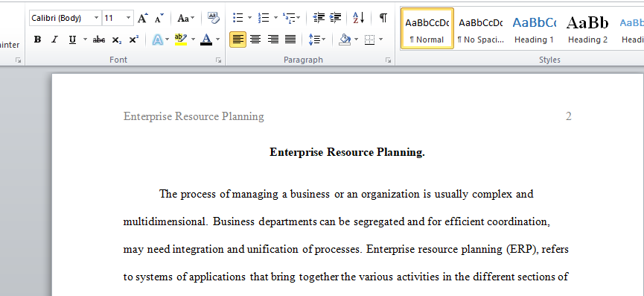Click page number 2 in header
This screenshot has height=296, width=644.
tap(568, 117)
